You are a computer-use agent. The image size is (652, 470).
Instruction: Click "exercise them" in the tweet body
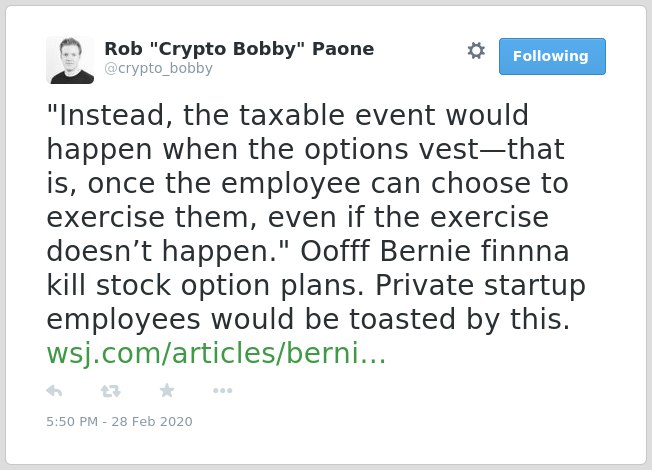point(150,218)
